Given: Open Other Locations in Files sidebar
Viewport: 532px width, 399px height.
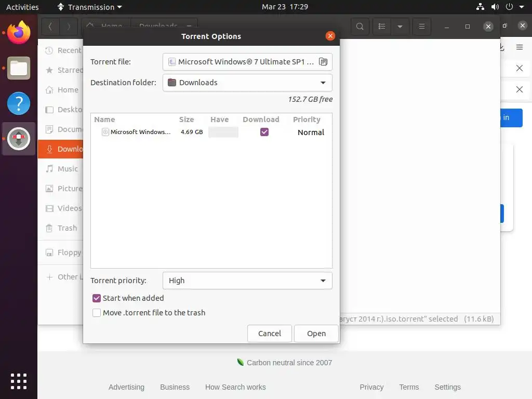Looking at the screenshot, I should click(x=60, y=277).
